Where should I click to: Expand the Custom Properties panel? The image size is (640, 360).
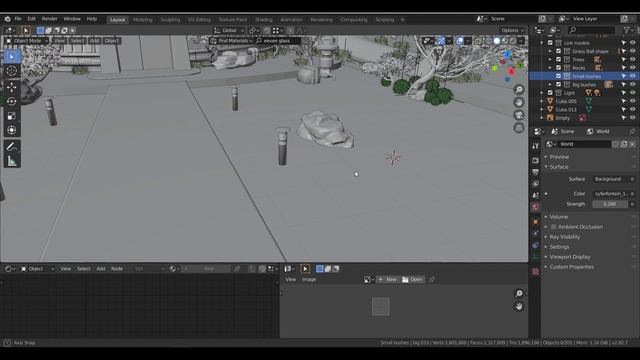pyautogui.click(x=571, y=267)
